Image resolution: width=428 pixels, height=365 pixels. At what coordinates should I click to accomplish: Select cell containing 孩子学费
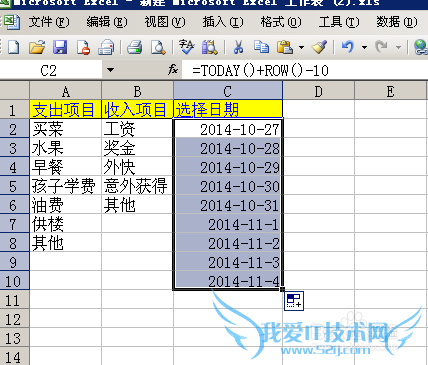click(x=66, y=186)
